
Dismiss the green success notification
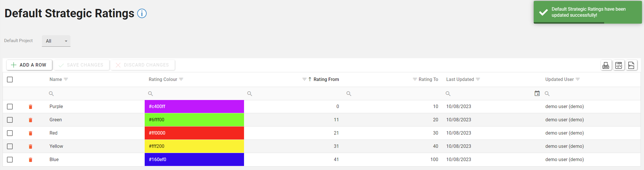pos(587,12)
